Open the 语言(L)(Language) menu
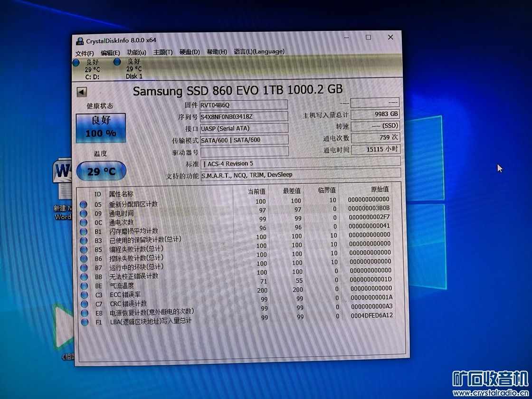Screen dimensions: 532x399 pyautogui.click(x=259, y=51)
